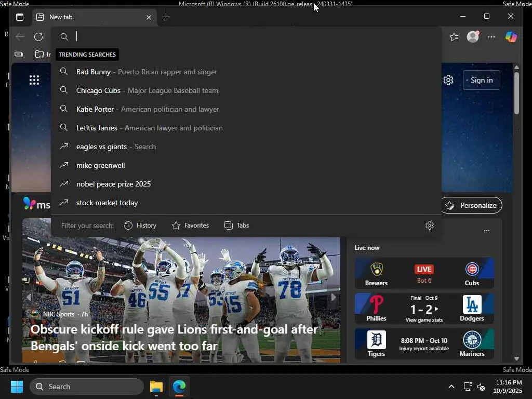Screen dimensions: 532x399
Task: Open Phillies vs Dodgers final score card
Action: (424, 309)
